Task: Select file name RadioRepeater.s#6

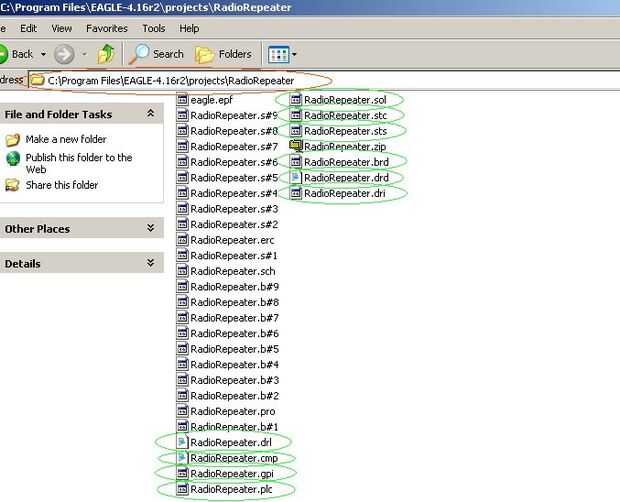Action: point(234,162)
